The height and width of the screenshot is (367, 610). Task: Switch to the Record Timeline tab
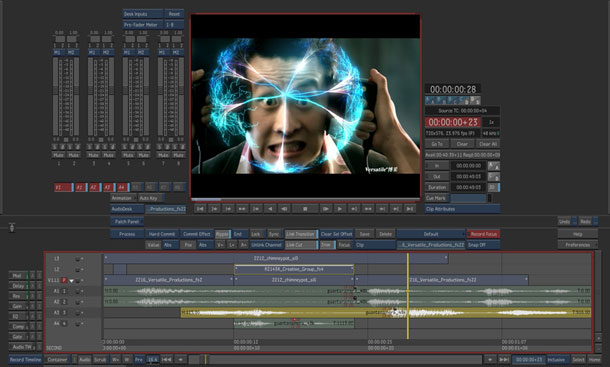point(25,360)
